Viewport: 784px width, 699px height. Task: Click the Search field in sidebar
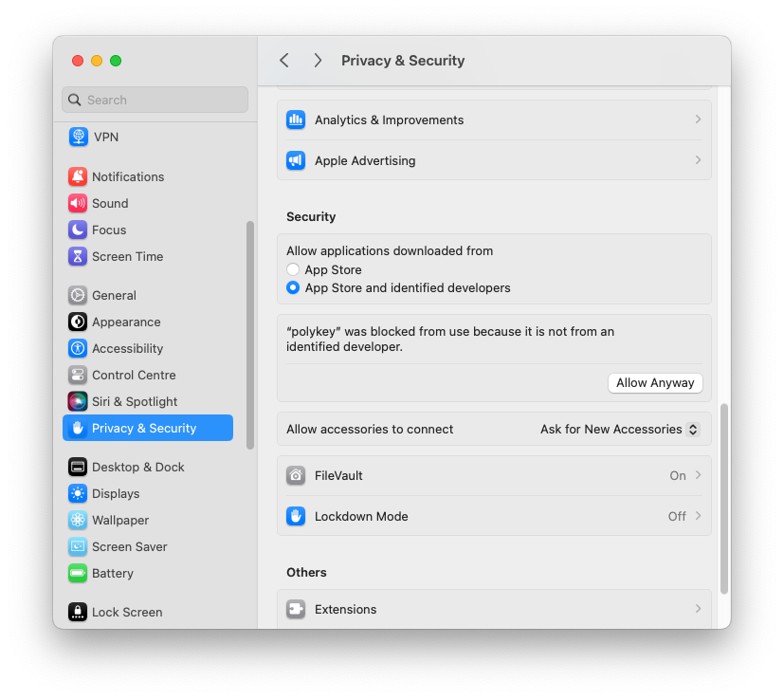coord(155,100)
